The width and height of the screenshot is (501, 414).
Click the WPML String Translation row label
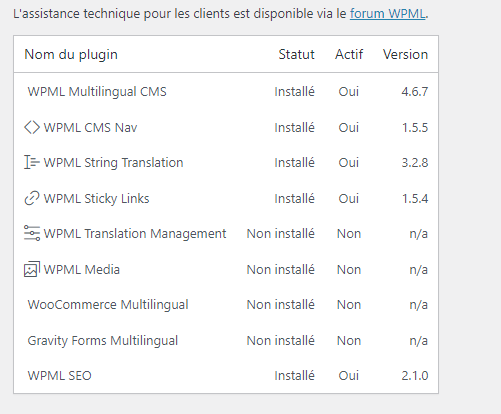[113, 163]
